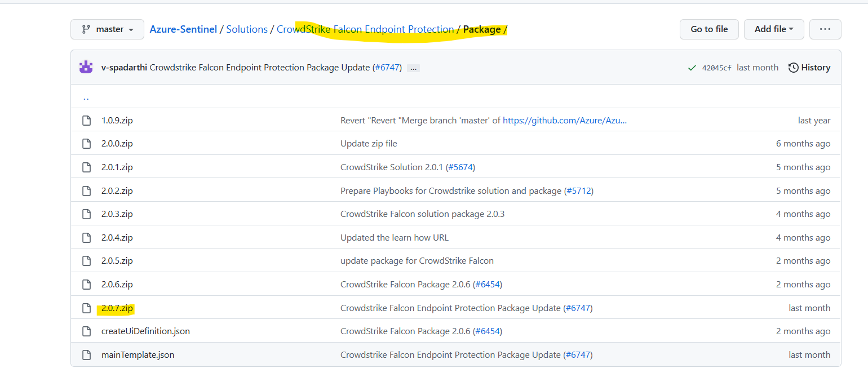The image size is (868, 386).
Task: Open 'update package for CrowdStrike Falcon' commit
Action: 417,261
